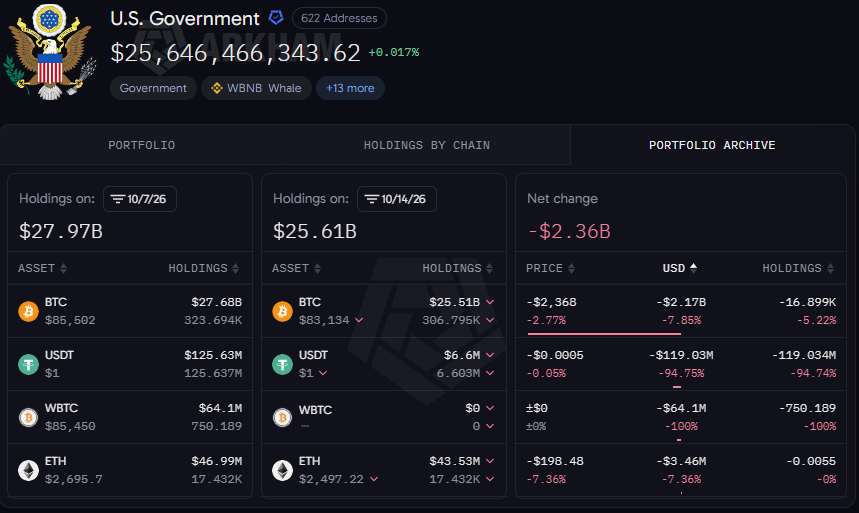Expand the 6.603M USDT holdings chevron

pos(490,373)
